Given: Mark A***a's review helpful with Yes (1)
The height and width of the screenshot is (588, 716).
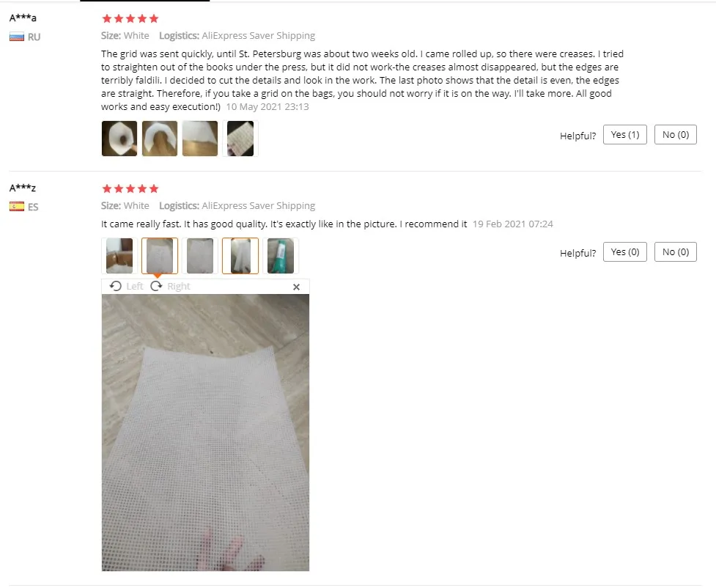Looking at the screenshot, I should pos(624,135).
